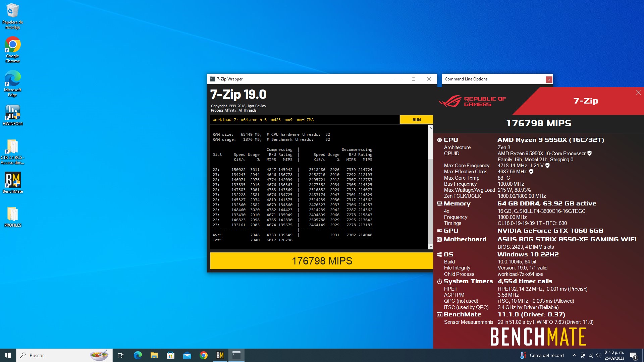Click the Memory section icon
Screen dimensions: 644x362
(x=439, y=203)
